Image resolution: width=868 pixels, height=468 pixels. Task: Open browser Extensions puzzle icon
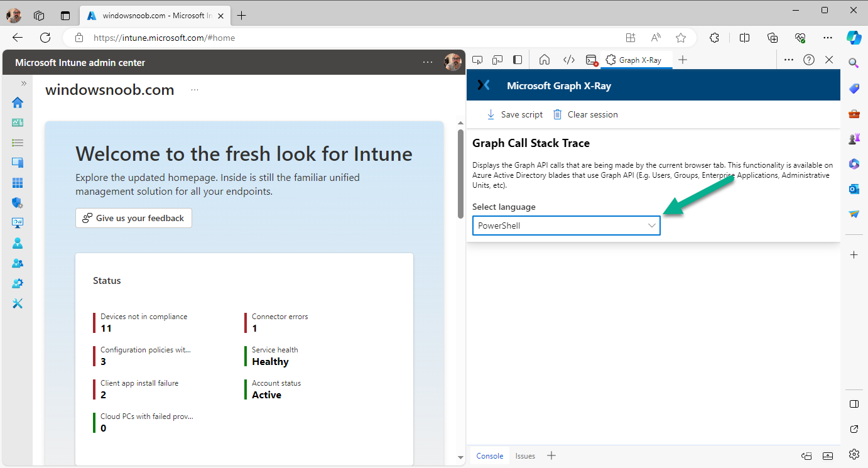(x=714, y=38)
